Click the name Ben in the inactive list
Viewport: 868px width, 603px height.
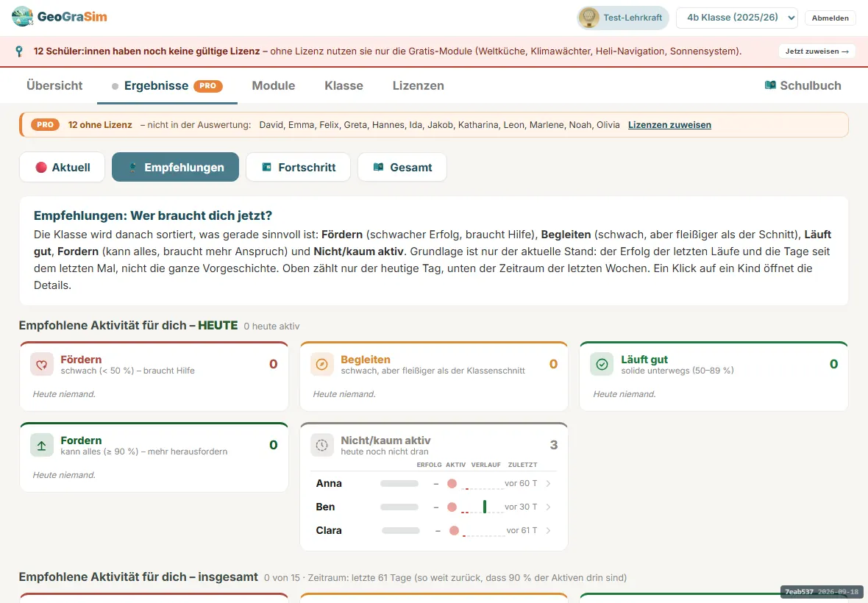point(325,507)
